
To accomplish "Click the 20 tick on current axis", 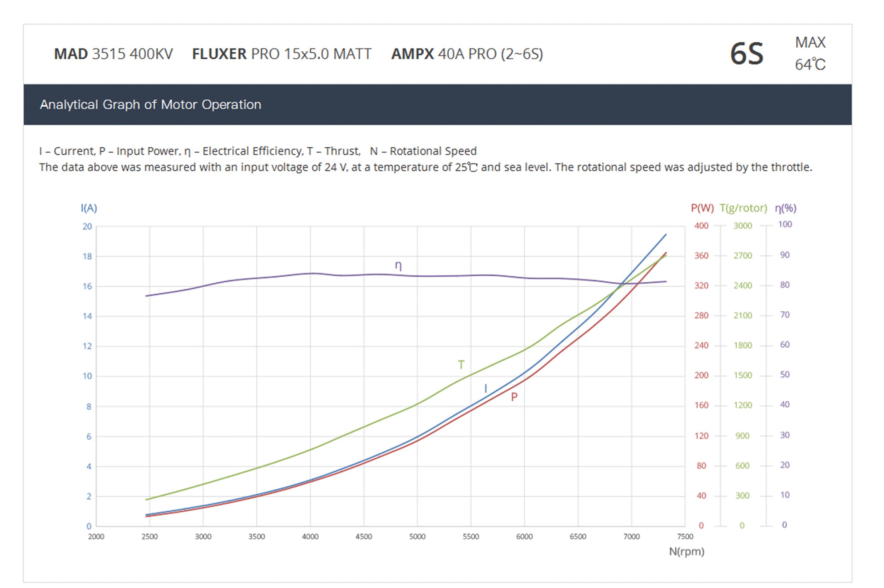I will (87, 227).
